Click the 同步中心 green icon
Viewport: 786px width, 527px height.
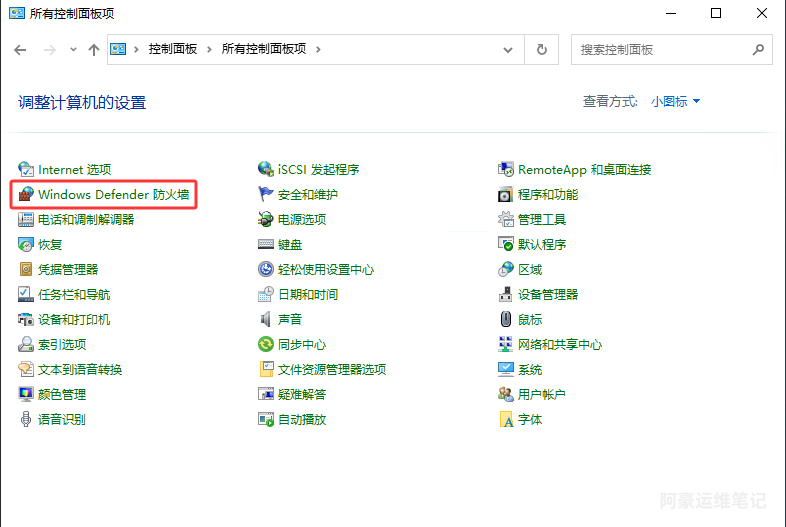click(x=266, y=344)
